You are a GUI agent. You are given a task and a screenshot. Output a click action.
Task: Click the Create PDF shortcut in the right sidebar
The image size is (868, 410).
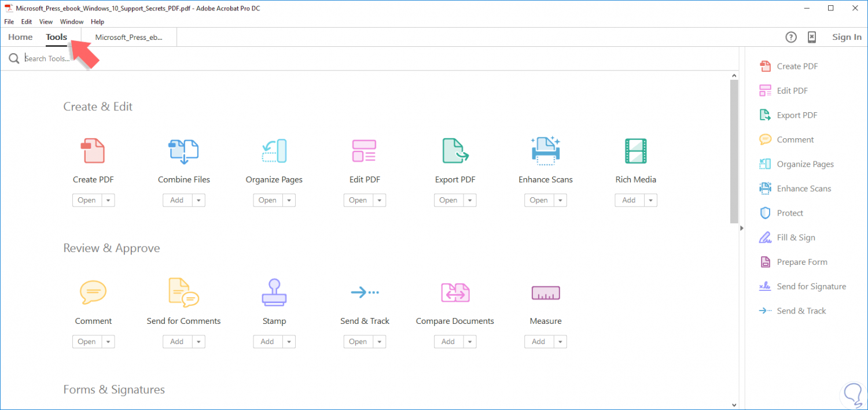pos(789,67)
